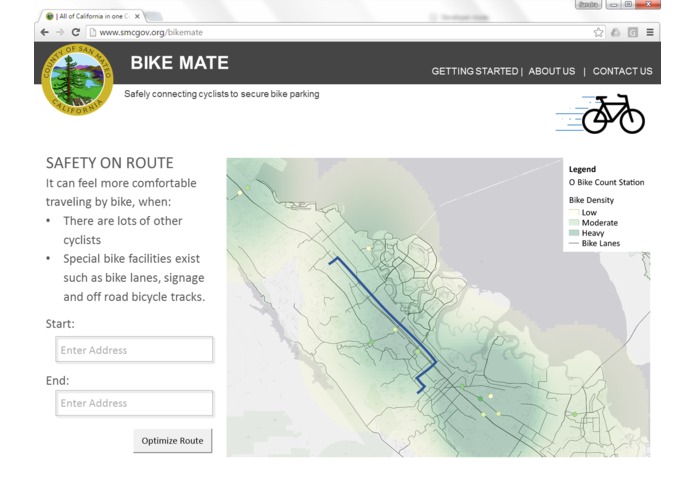Click the 'Start:' field label
This screenshot has width=695, height=494.
point(60,324)
